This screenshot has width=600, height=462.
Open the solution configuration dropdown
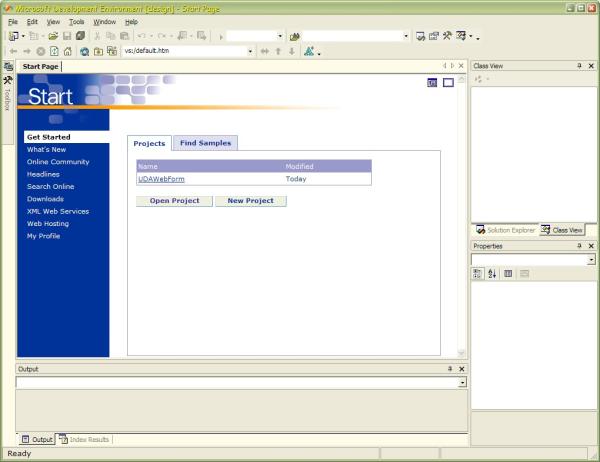tap(280, 36)
